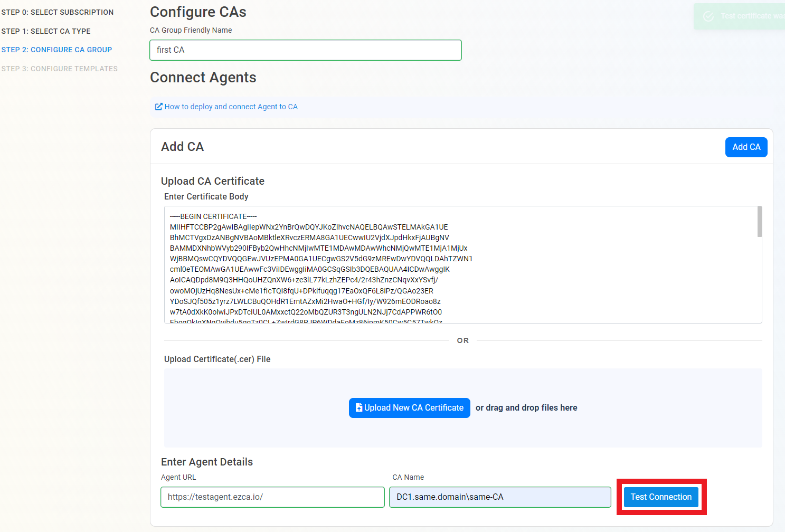This screenshot has width=785, height=532.
Task: Open Step 0: Select Subscription
Action: (x=58, y=12)
